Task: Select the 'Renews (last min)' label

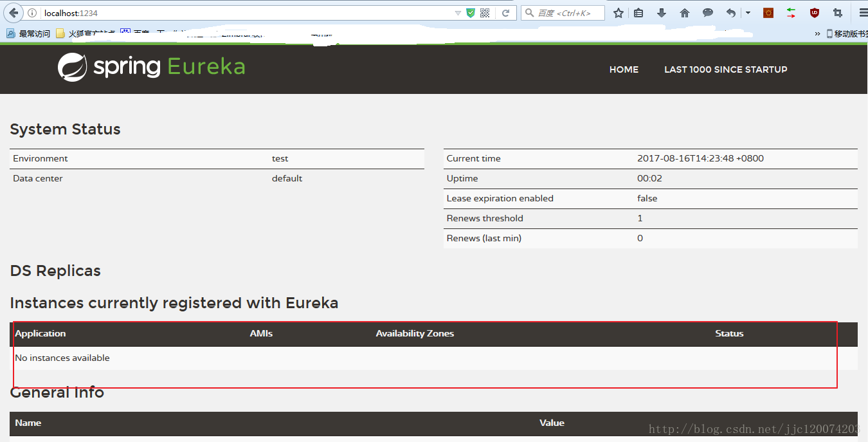Action: [x=484, y=238]
